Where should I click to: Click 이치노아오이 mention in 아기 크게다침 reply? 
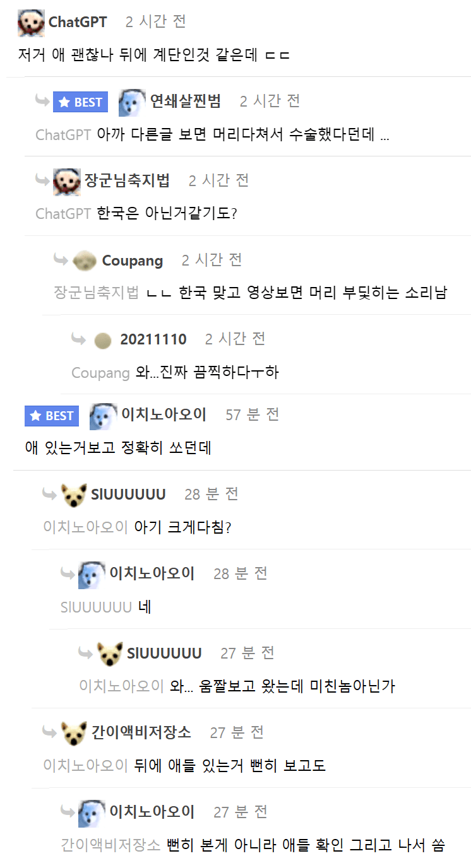click(86, 527)
